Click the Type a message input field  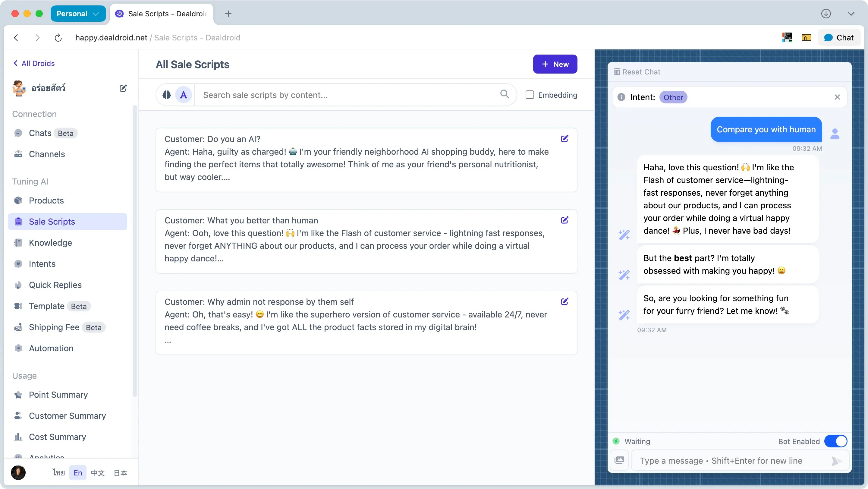(x=721, y=461)
